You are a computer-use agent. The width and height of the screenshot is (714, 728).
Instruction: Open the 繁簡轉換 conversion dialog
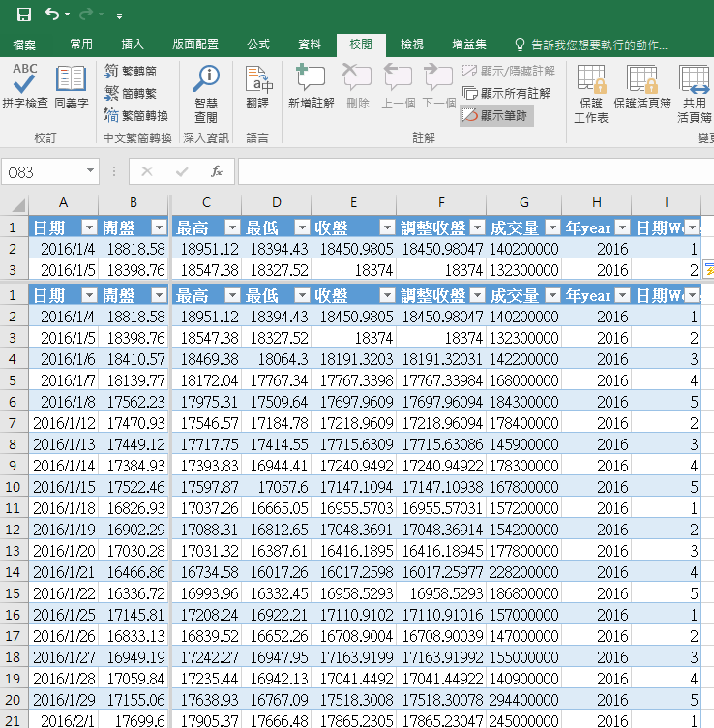(x=136, y=115)
